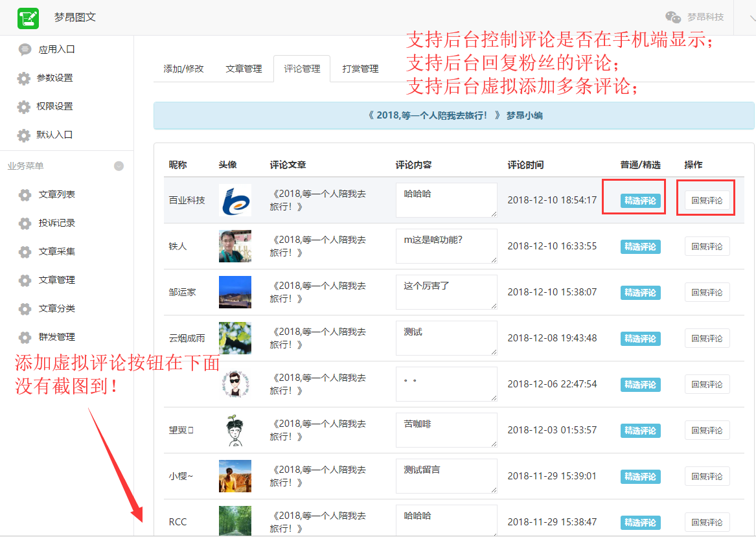
Task: Click 回复评论 for 百业科技's comment
Action: click(x=707, y=201)
